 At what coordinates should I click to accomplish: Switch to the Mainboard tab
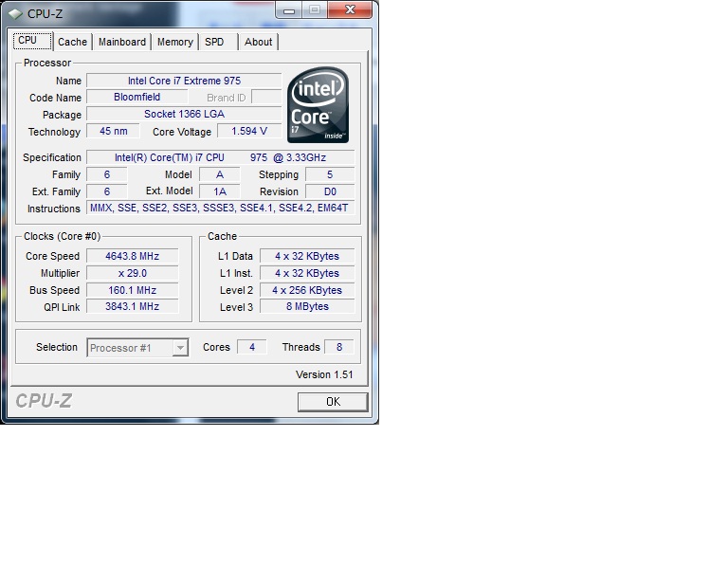click(122, 42)
